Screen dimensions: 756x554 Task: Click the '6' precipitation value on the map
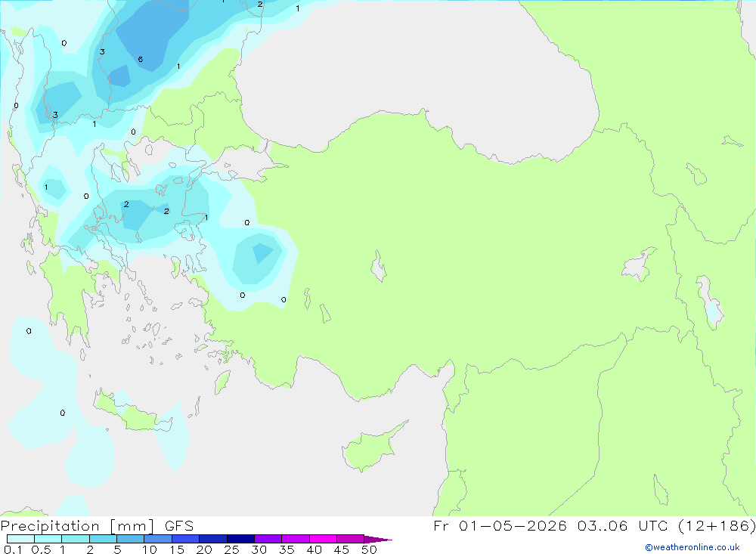point(141,59)
